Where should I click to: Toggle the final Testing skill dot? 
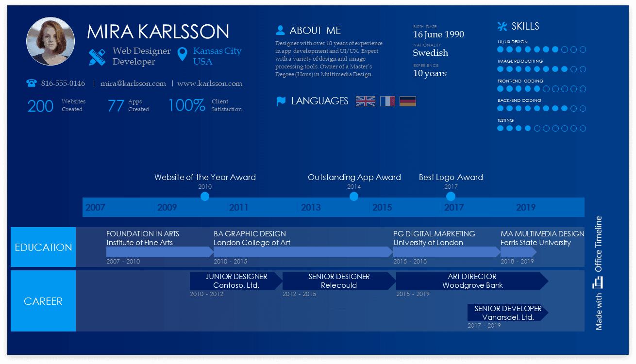click(583, 128)
